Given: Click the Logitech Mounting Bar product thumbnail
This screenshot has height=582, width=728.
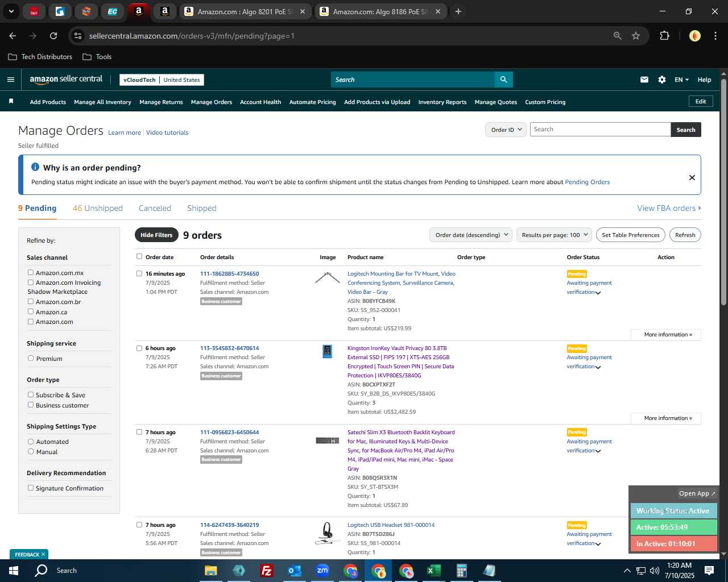Looking at the screenshot, I should click(x=328, y=278).
